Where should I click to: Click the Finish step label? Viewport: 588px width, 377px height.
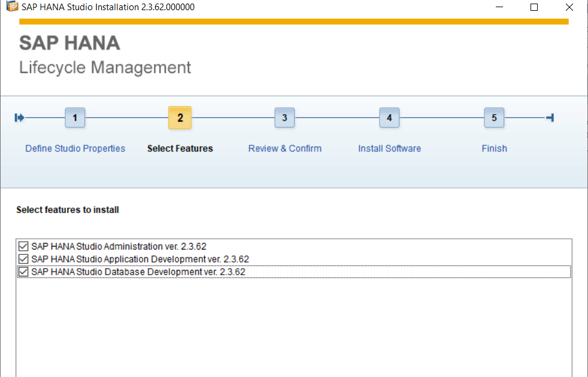[494, 148]
